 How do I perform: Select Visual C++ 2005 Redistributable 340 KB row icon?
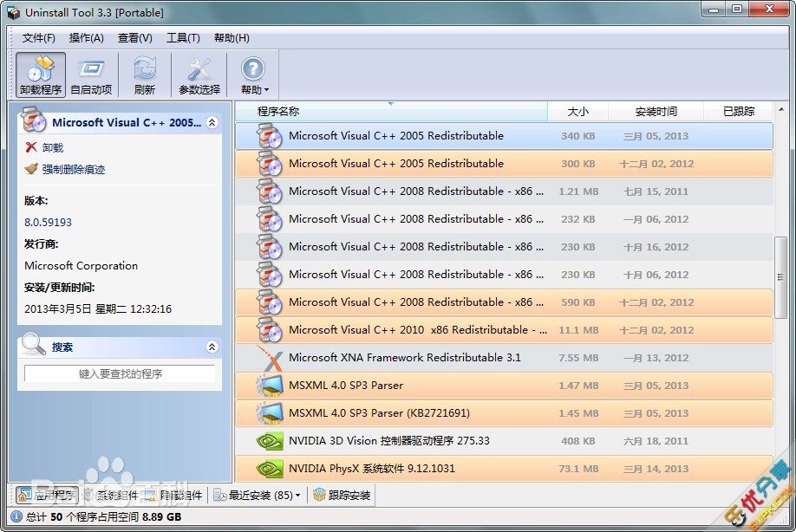pyautogui.click(x=269, y=136)
